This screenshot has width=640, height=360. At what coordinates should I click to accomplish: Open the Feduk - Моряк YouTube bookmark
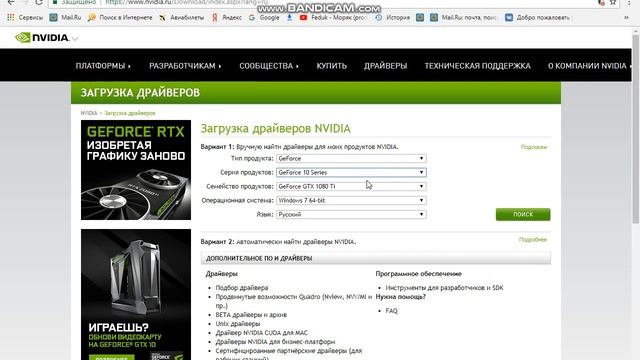click(x=333, y=18)
